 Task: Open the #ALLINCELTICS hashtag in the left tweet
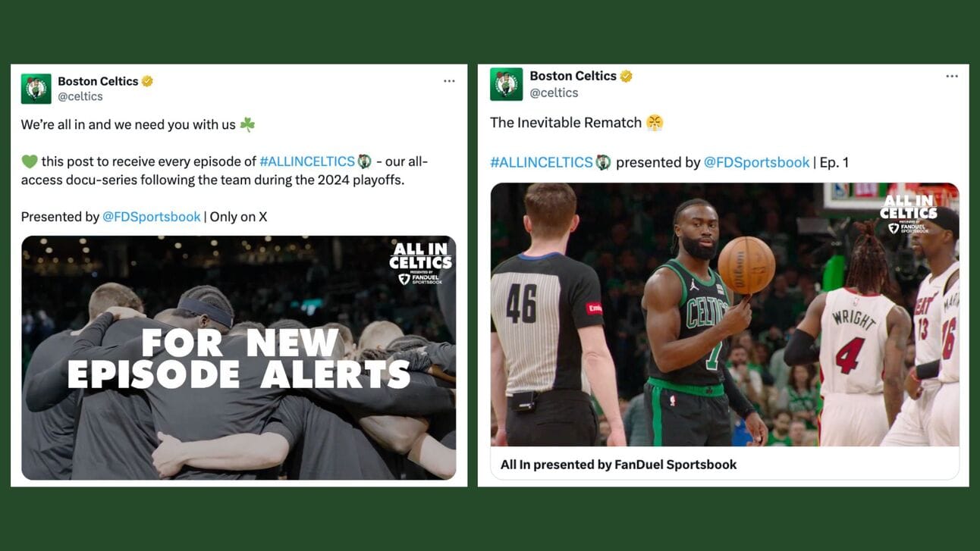pyautogui.click(x=307, y=161)
